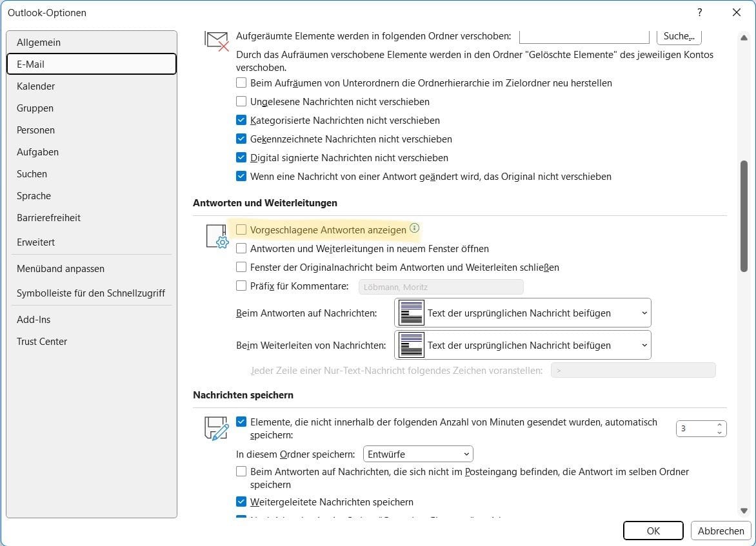The image size is (756, 546).
Task: Click forward format preview icon for Beim Weiterleiten
Action: pos(412,345)
